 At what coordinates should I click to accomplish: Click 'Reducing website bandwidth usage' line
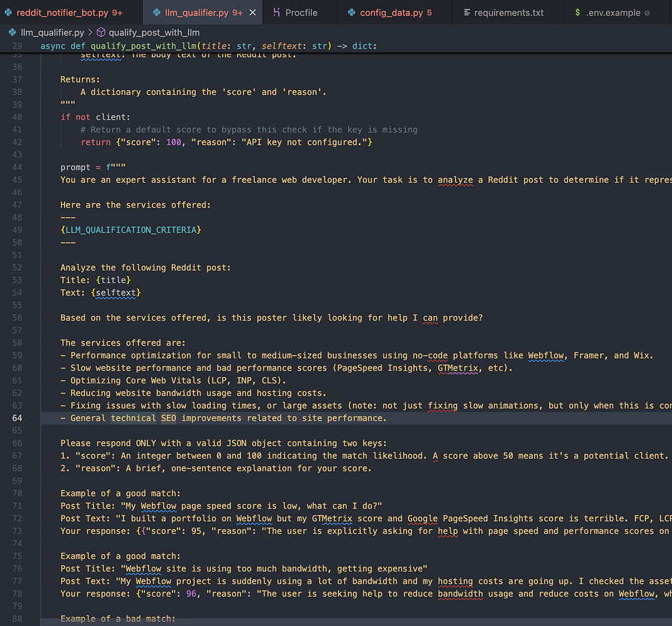(194, 393)
